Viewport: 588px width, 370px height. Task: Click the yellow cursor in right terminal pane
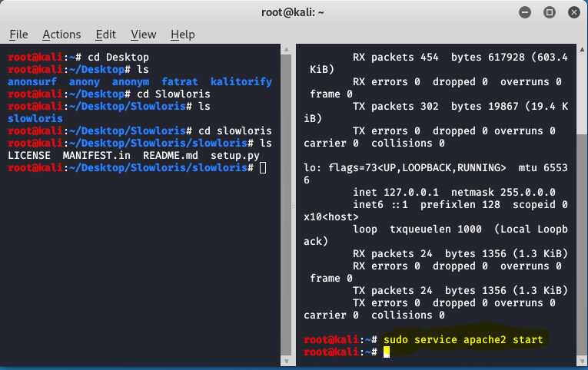click(387, 352)
